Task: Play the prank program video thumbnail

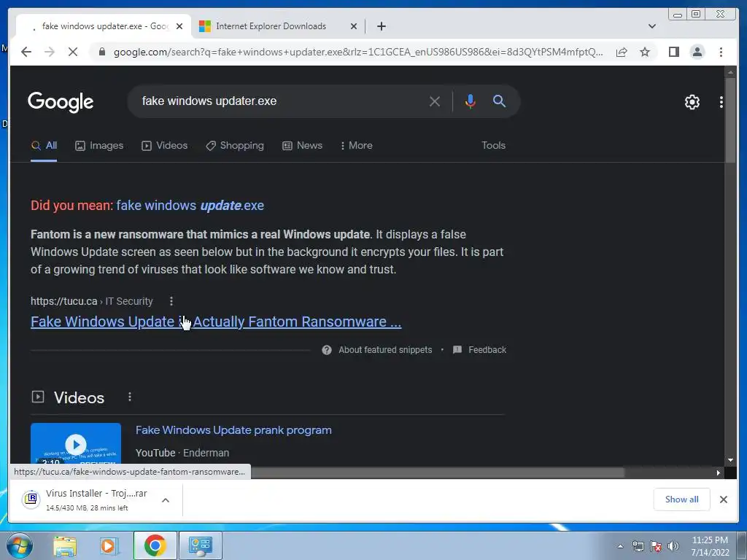Action: click(x=76, y=443)
